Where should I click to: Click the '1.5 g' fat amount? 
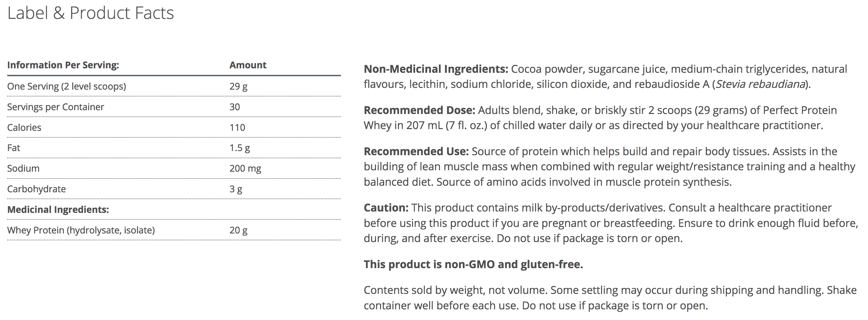[x=240, y=148]
